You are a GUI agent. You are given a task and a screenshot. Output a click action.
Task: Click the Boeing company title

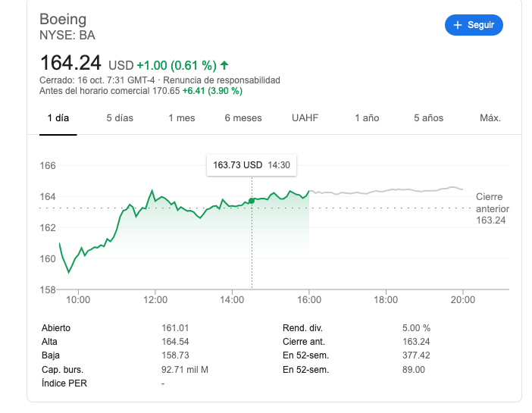[63, 19]
